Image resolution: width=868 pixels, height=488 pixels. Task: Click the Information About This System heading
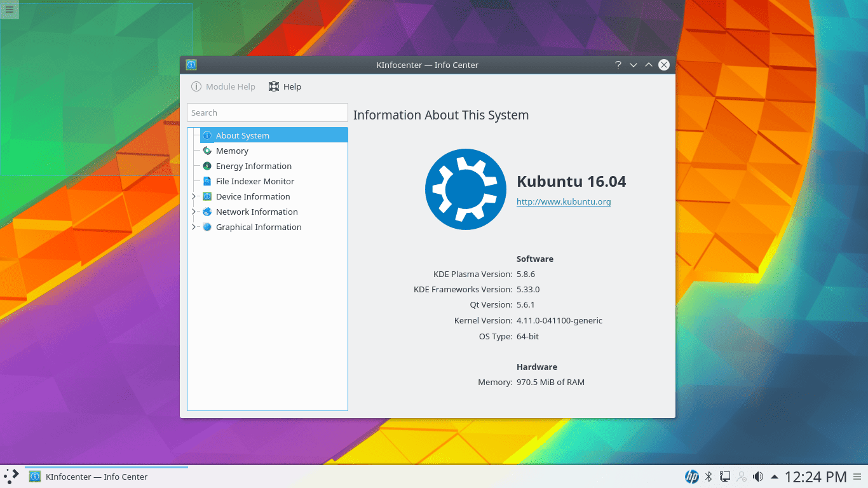[x=441, y=115]
